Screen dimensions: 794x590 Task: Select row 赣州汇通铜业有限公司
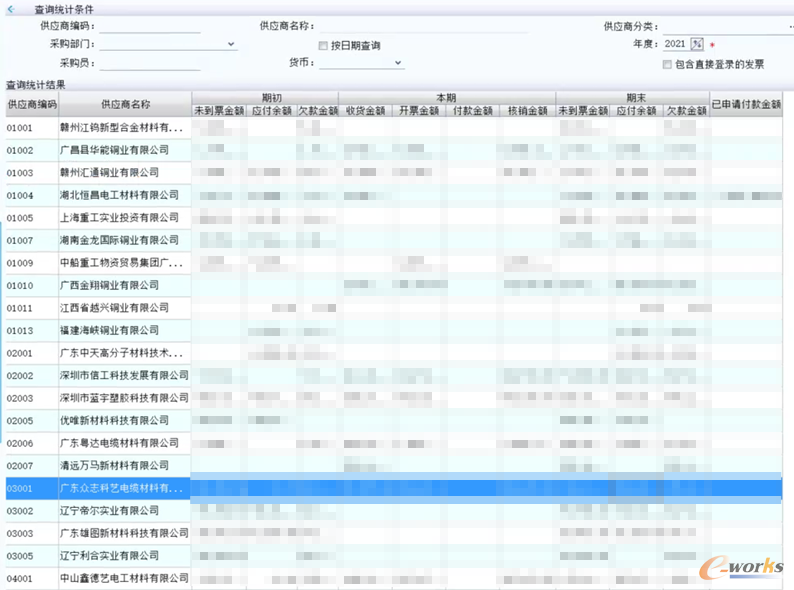(394, 173)
